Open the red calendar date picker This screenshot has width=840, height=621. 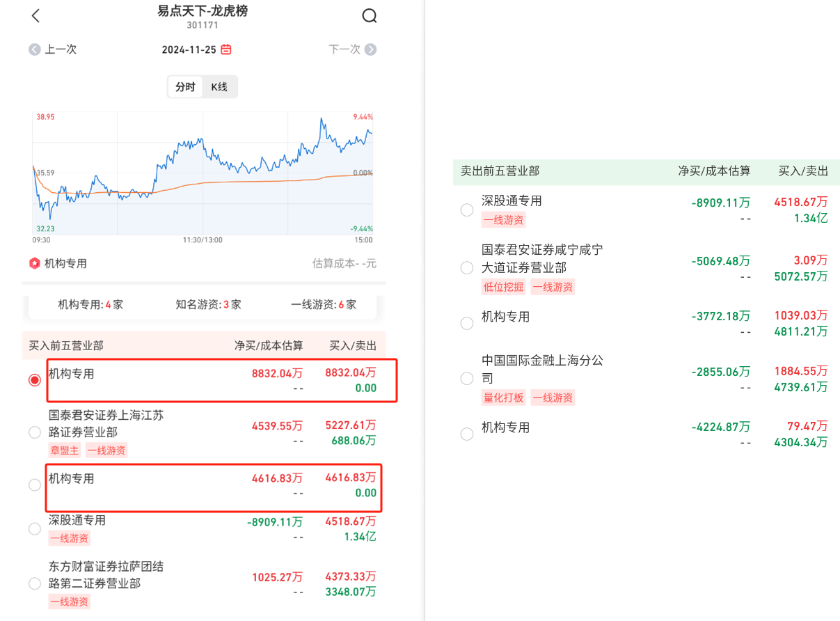coord(226,49)
